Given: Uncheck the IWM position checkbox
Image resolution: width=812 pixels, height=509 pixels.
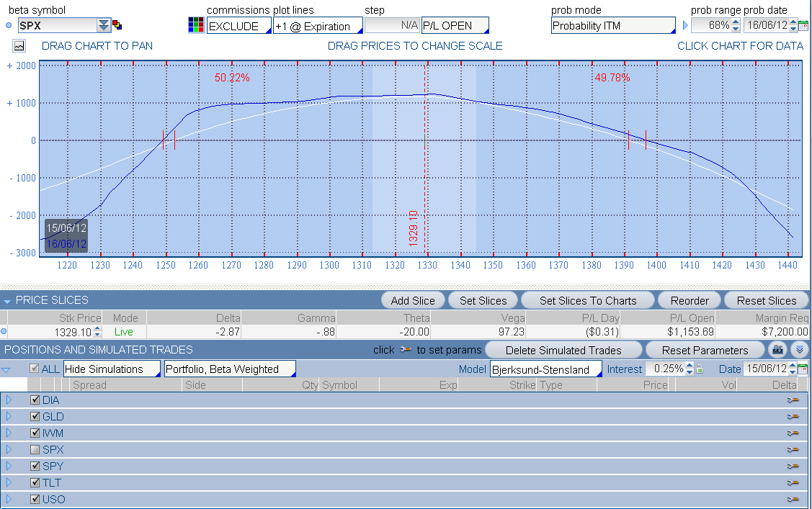Looking at the screenshot, I should [35, 433].
